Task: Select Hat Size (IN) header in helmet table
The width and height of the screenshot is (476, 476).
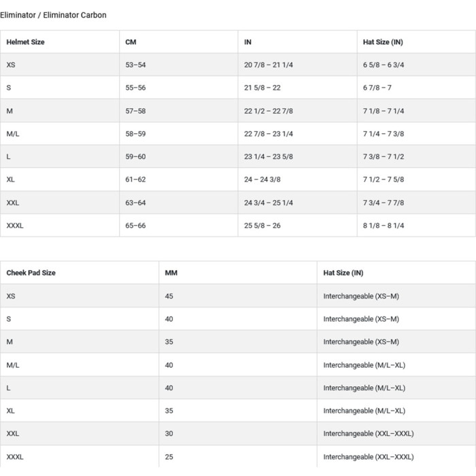Action: tap(383, 42)
